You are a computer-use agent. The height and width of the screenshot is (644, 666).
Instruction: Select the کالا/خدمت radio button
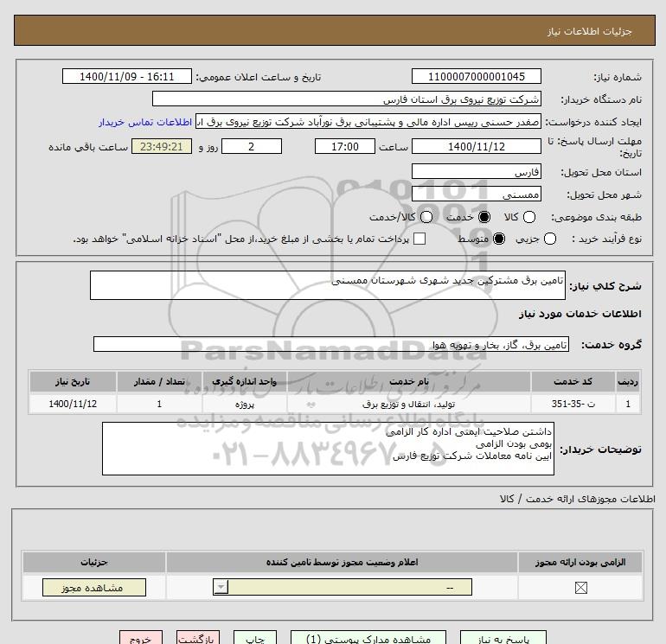click(x=426, y=217)
